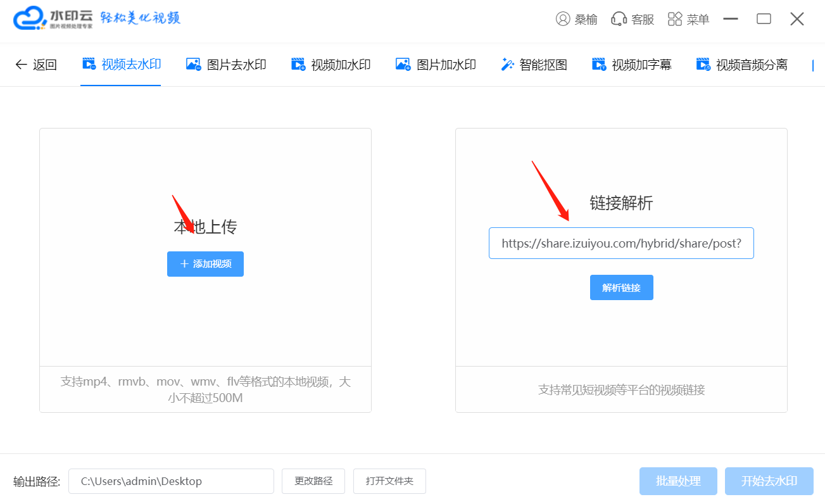Click the output path text field
The image size is (825, 504).
coord(171,481)
